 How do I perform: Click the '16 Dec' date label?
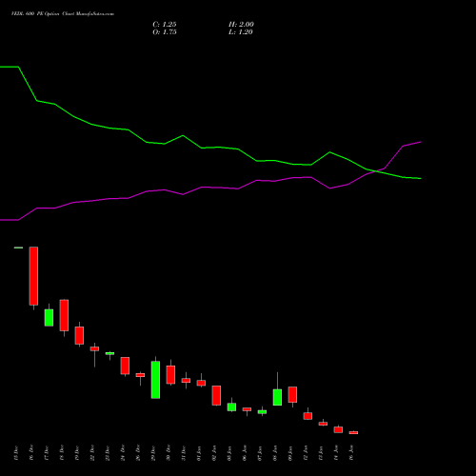point(31,453)
